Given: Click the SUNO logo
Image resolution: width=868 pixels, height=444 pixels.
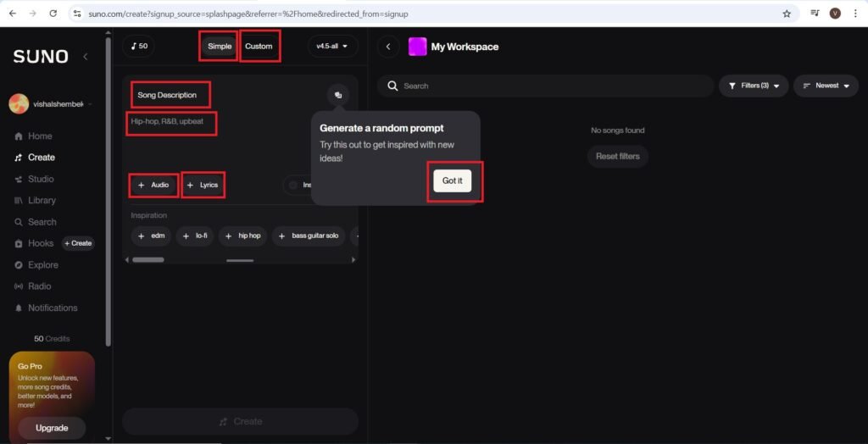Looking at the screenshot, I should click(x=41, y=57).
